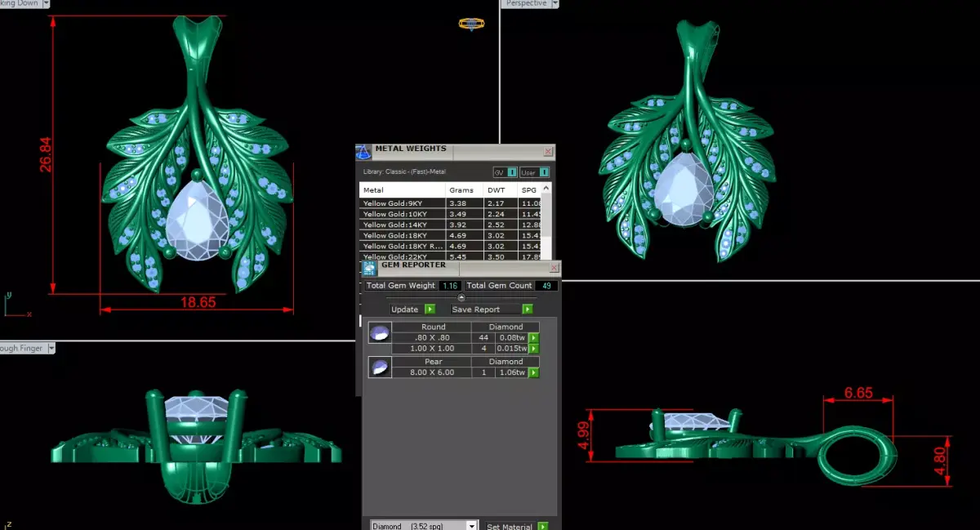Select the Yellow Gold:14KY row

tap(451, 224)
